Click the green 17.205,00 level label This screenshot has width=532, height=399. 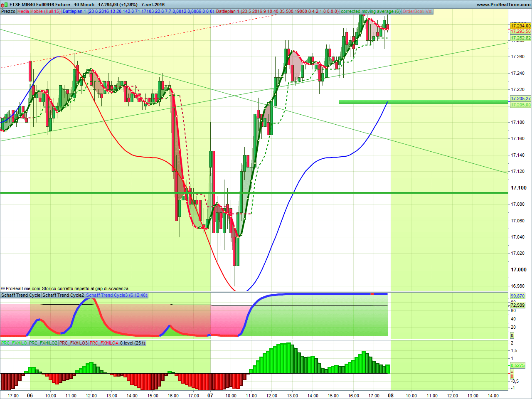pos(521,105)
